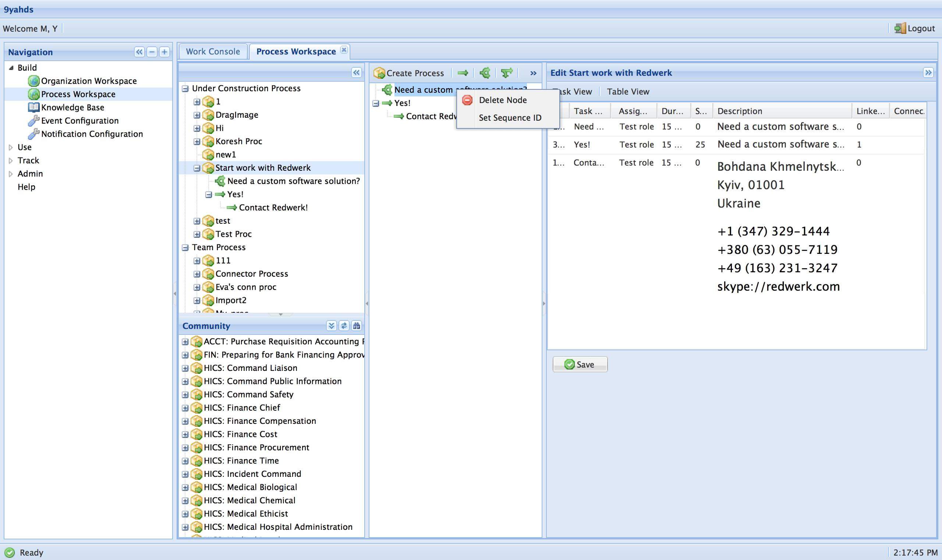The height and width of the screenshot is (560, 942).
Task: Click the Notification Configuration wrench icon
Action: pyautogui.click(x=33, y=134)
